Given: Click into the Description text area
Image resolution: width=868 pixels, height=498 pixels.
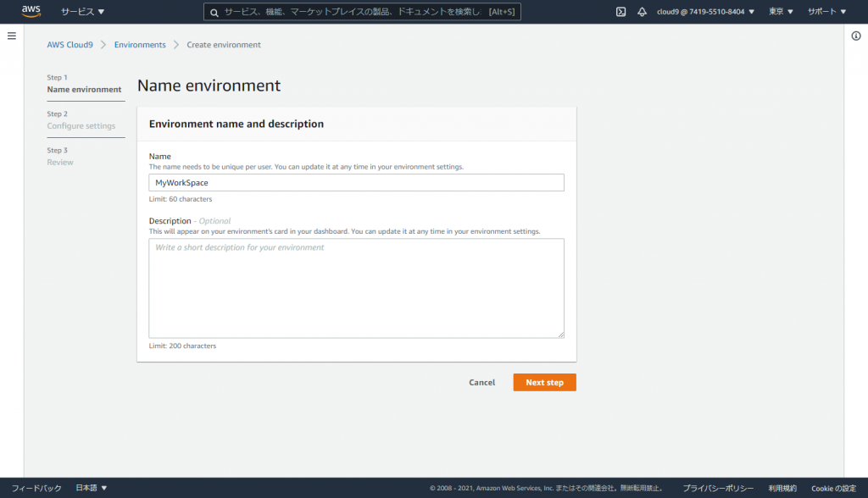Looking at the screenshot, I should pyautogui.click(x=357, y=288).
